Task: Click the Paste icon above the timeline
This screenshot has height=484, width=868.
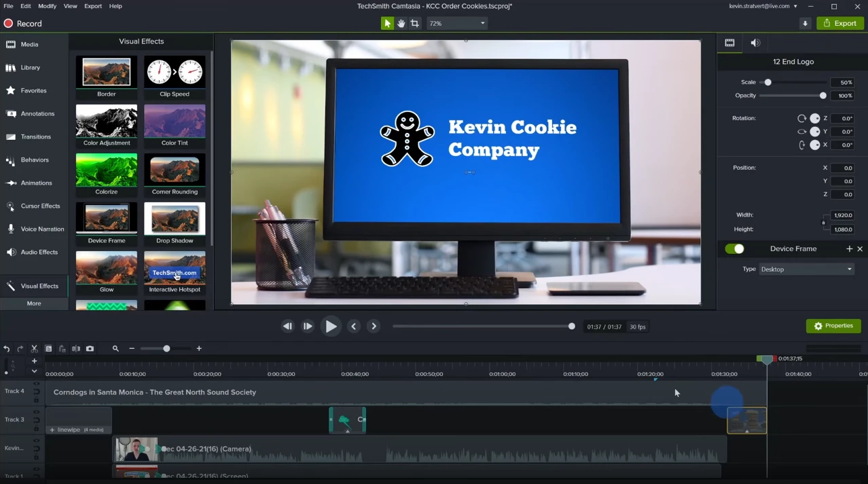Action: [62, 348]
